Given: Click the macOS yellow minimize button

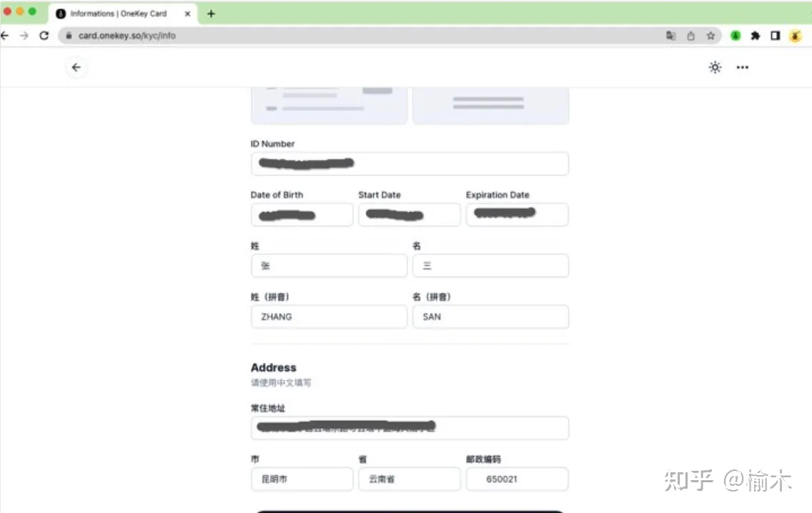Looking at the screenshot, I should coord(20,11).
